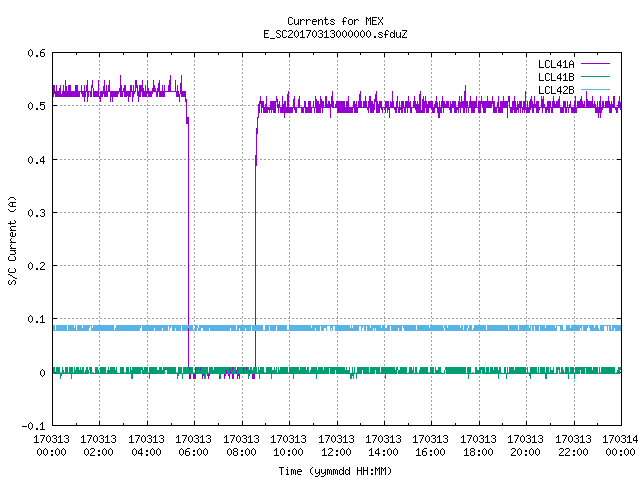640x480 pixels.
Task: Click the green LCL41B legend line sample
Action: 595,77
